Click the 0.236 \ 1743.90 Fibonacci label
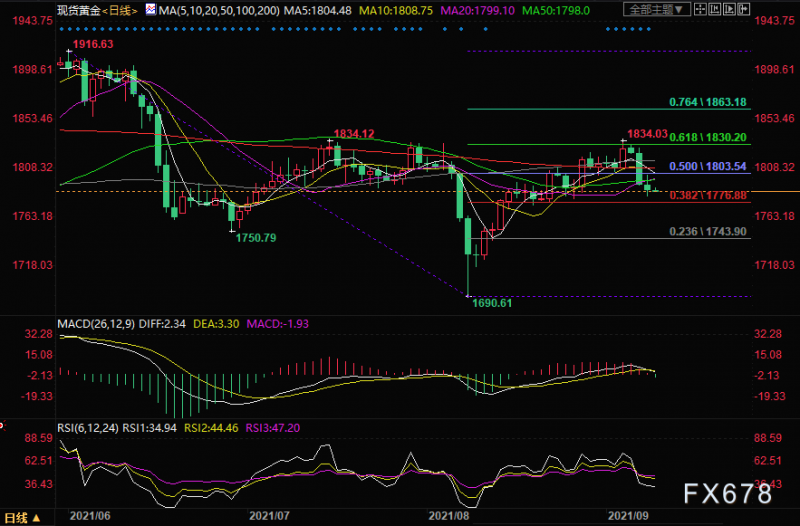The image size is (800, 526). [708, 232]
